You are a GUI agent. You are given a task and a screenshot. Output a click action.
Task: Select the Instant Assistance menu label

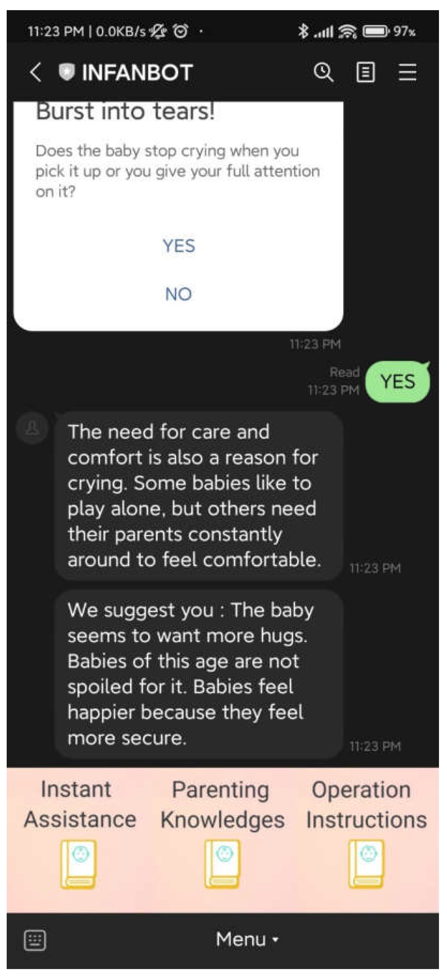pos(79,804)
